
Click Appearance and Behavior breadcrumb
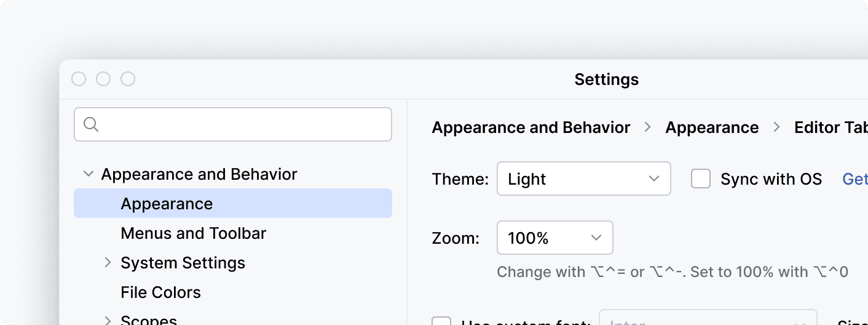tap(531, 127)
